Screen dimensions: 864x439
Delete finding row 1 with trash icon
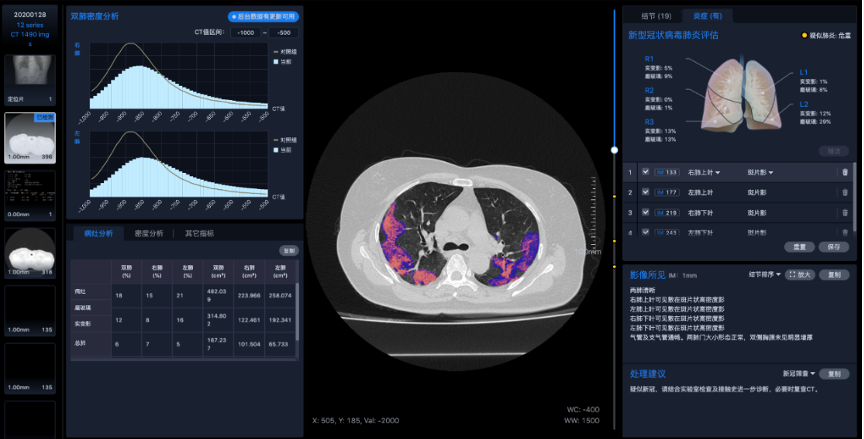point(845,172)
